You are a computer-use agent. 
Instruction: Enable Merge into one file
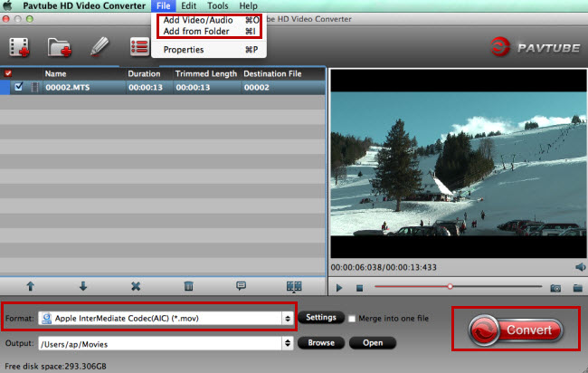(352, 319)
